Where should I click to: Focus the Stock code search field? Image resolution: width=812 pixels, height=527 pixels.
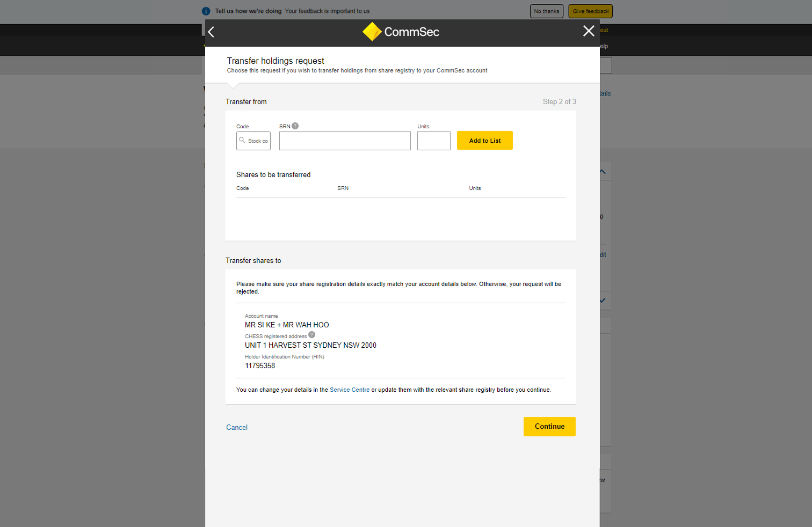point(255,141)
